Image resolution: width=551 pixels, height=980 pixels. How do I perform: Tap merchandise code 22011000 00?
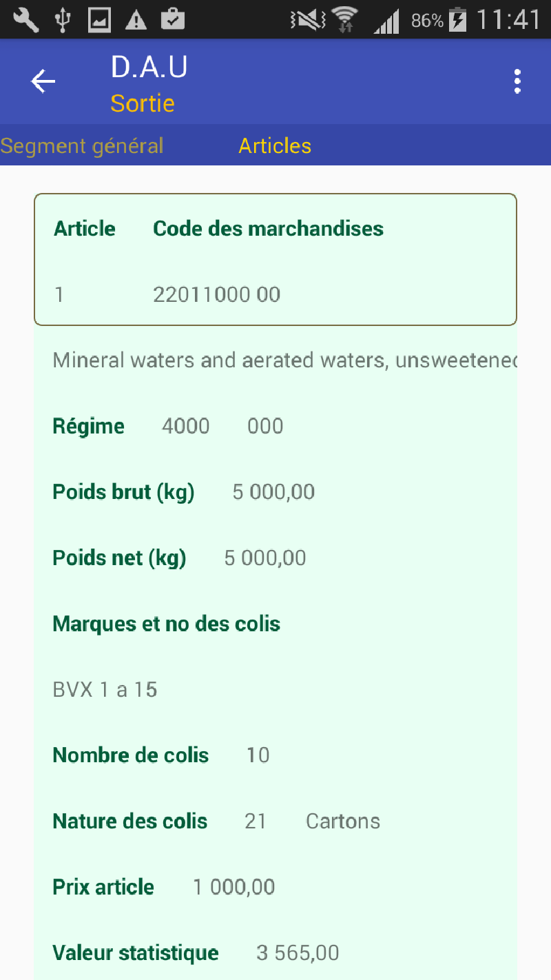(x=217, y=295)
